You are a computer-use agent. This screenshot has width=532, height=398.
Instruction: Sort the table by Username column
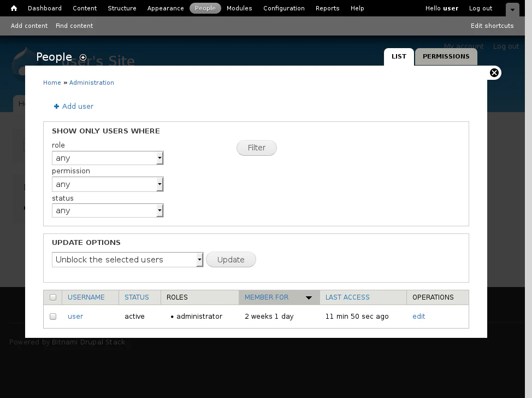(x=86, y=297)
